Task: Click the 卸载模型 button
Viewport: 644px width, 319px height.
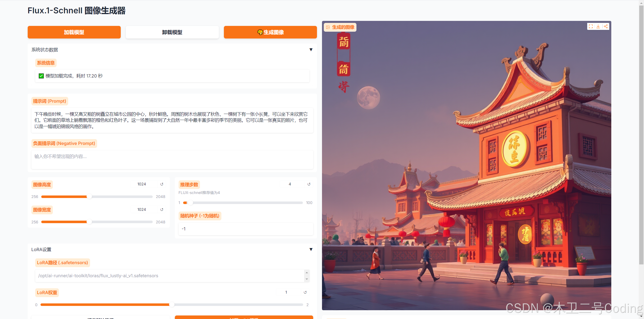Action: coord(172,32)
